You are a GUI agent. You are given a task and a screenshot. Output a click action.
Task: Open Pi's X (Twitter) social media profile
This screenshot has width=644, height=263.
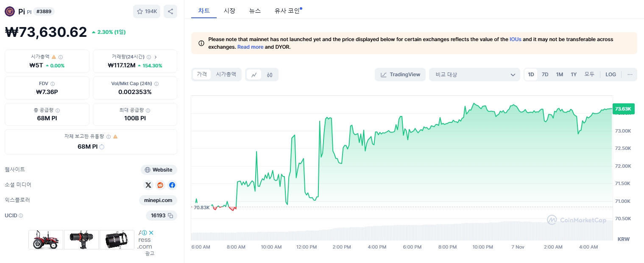tap(148, 185)
